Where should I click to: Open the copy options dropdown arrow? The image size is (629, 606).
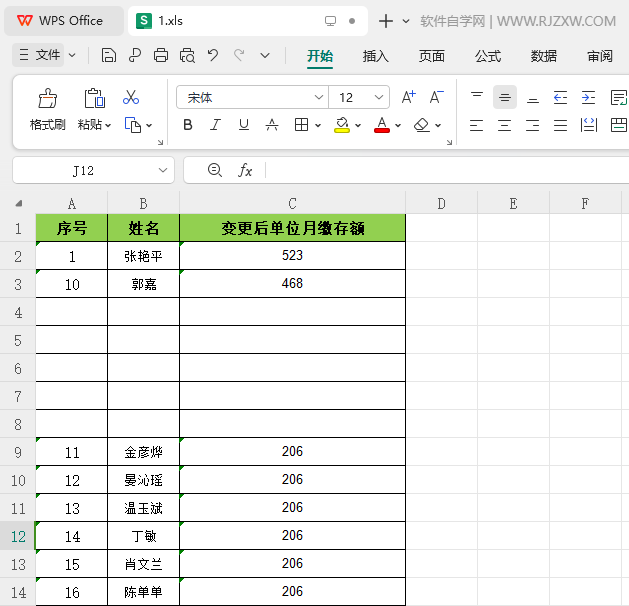149,126
